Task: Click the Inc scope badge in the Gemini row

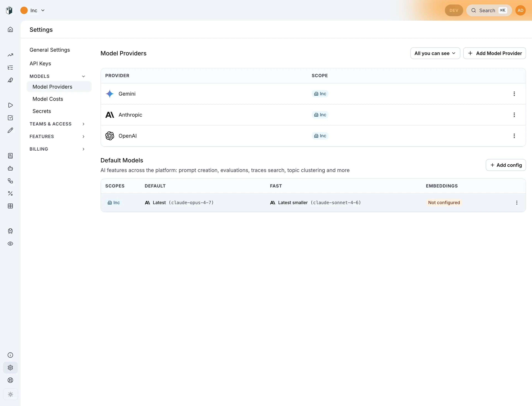Action: pos(320,94)
